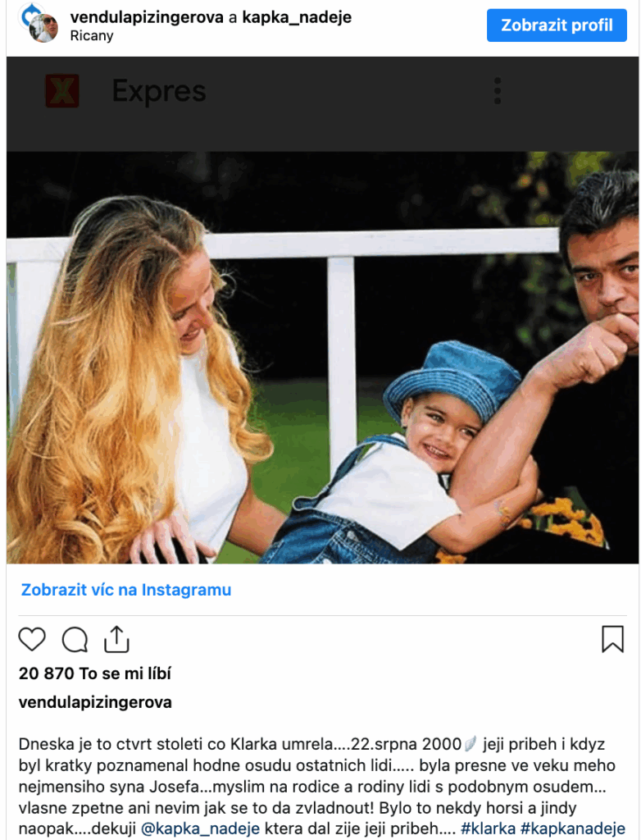Open the #kapkanadeje hashtag
Viewport: 641px width, 840px height.
(572, 829)
